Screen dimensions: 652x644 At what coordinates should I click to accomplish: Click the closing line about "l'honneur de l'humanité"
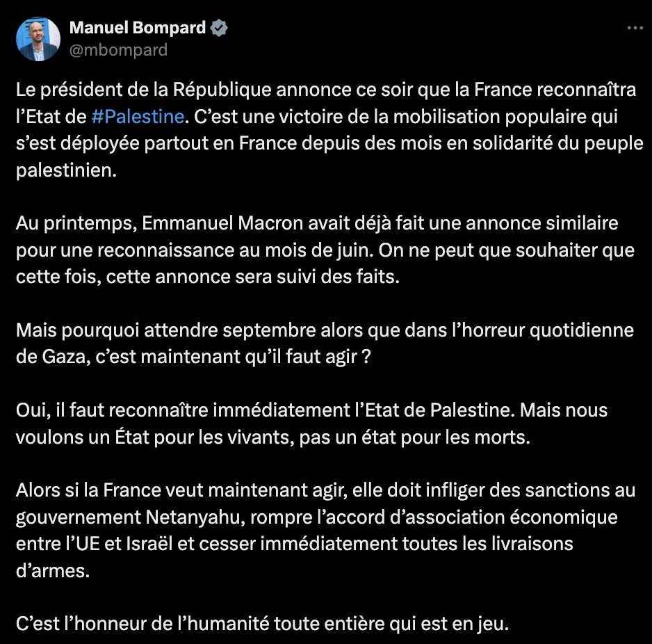coord(263,622)
